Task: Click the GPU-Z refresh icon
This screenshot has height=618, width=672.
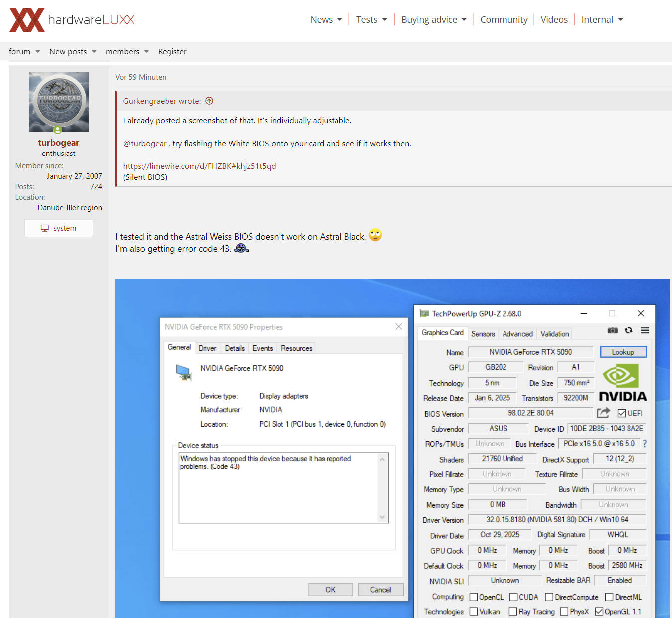Action: 629,330
